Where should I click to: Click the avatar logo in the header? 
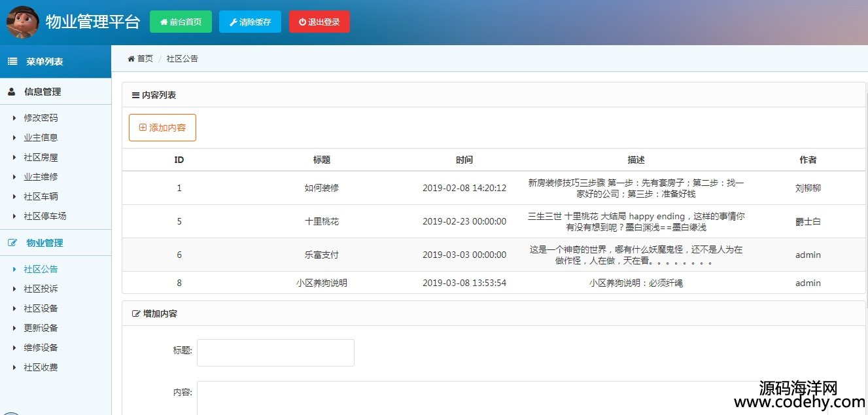23,22
